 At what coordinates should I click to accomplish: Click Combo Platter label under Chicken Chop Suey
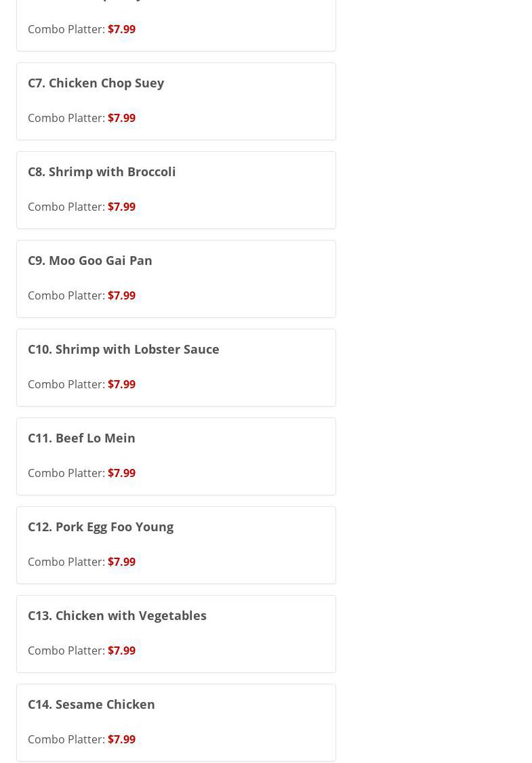click(66, 118)
